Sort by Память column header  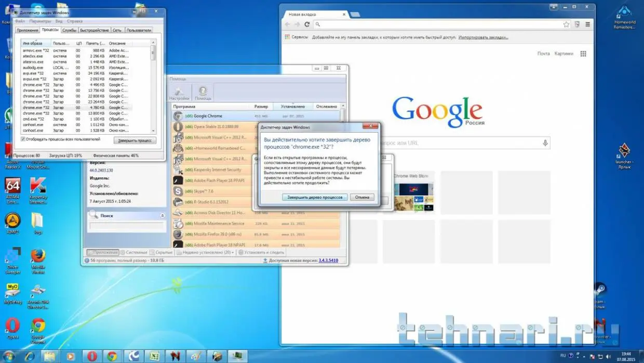tap(96, 43)
